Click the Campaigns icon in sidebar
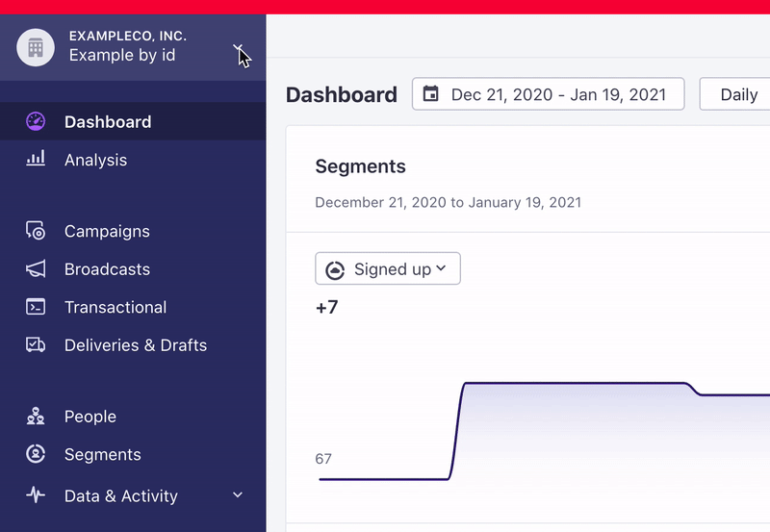770x532 pixels. [x=36, y=231]
